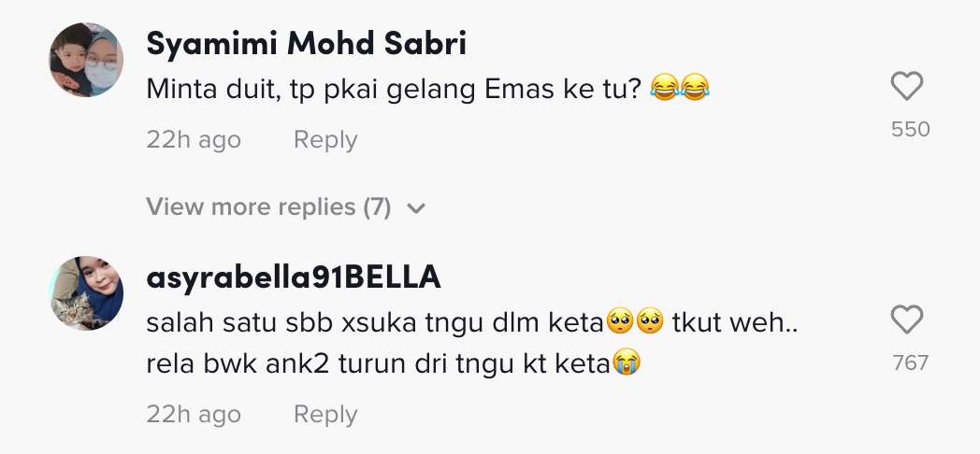Click the 550 like count

pyautogui.click(x=910, y=130)
